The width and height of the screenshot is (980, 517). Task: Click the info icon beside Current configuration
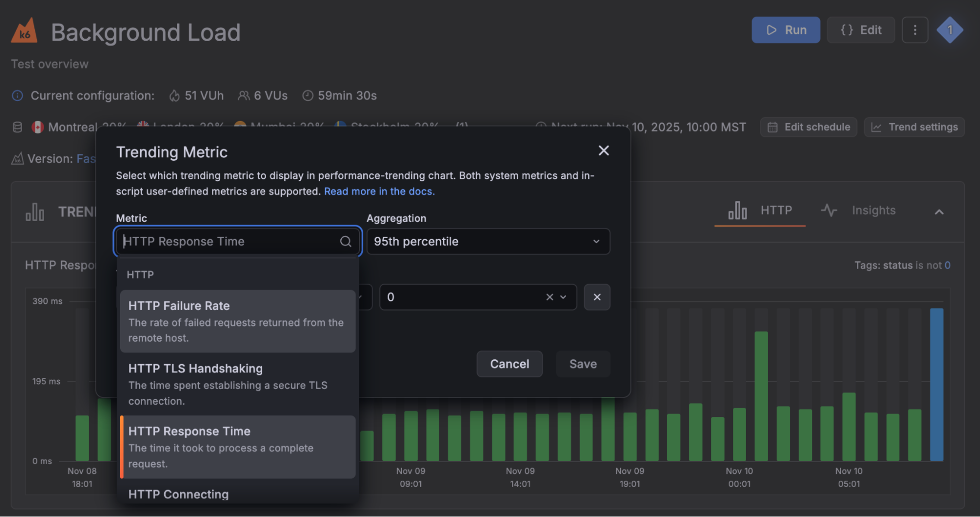tap(17, 96)
